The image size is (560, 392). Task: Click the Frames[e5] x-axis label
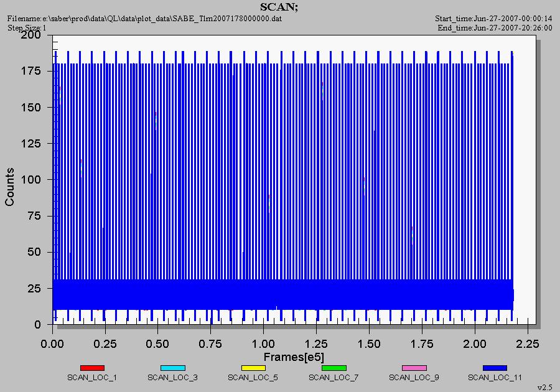[x=294, y=357]
